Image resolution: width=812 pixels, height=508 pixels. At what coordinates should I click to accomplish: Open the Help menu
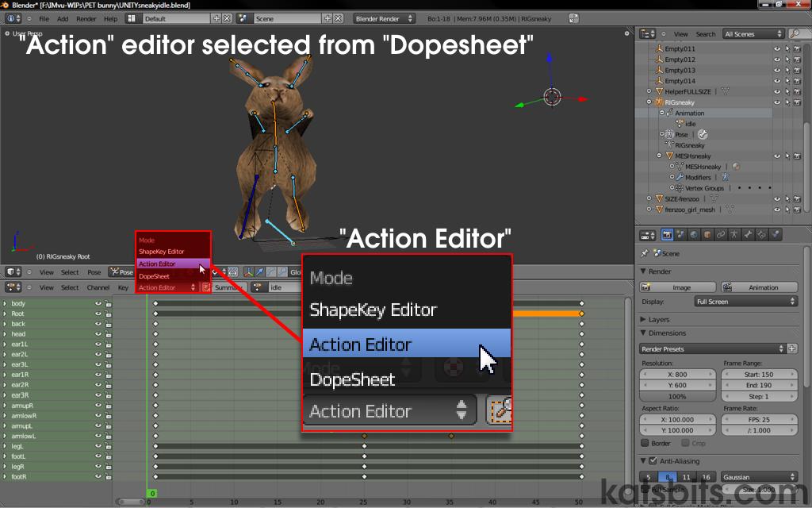pyautogui.click(x=111, y=19)
